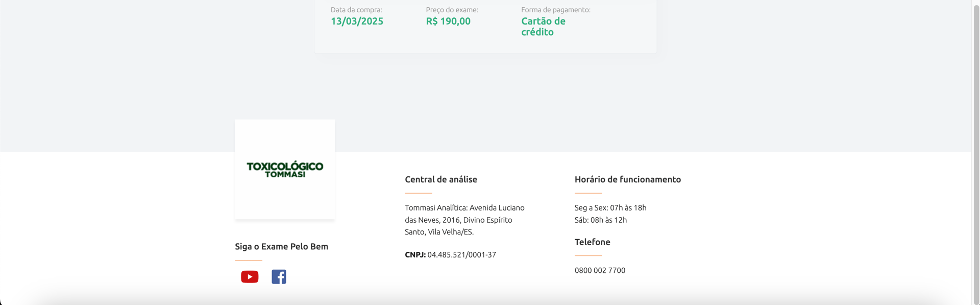The height and width of the screenshot is (305, 980).
Task: Click the Toxicológico Tommasi logo
Action: [285, 170]
